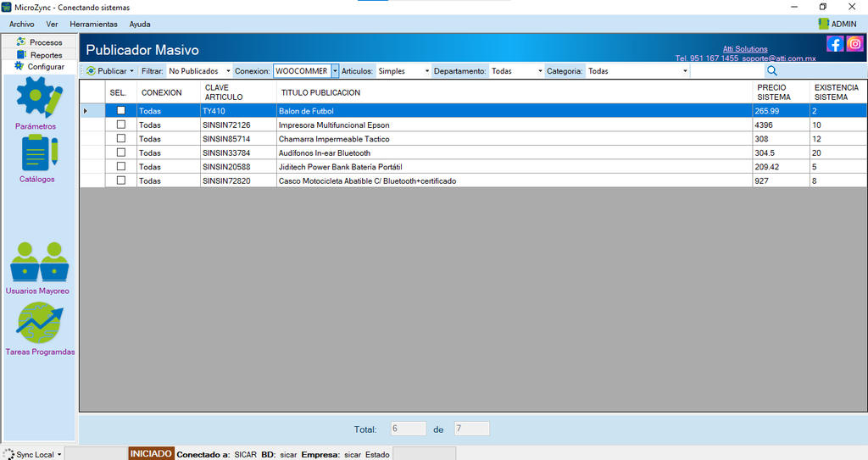Click the 'de' total field showing 7
The image size is (868, 460).
tap(471, 429)
